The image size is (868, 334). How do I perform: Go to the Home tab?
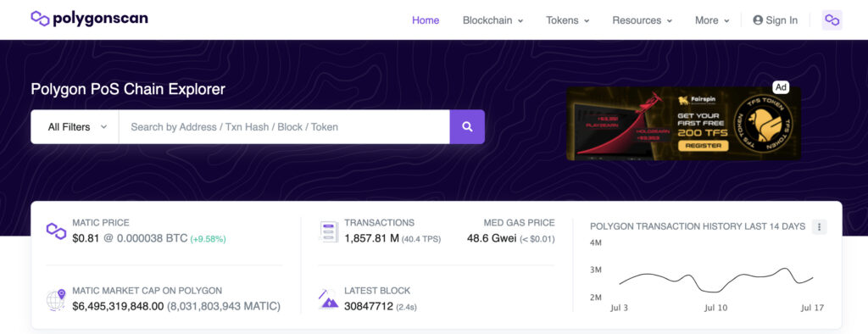click(426, 20)
